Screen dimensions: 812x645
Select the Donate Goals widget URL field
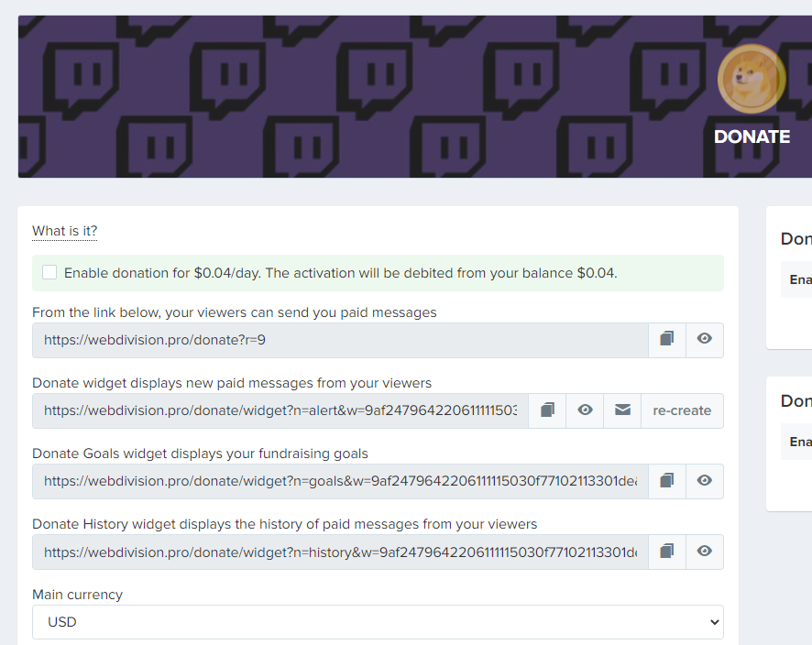click(340, 481)
